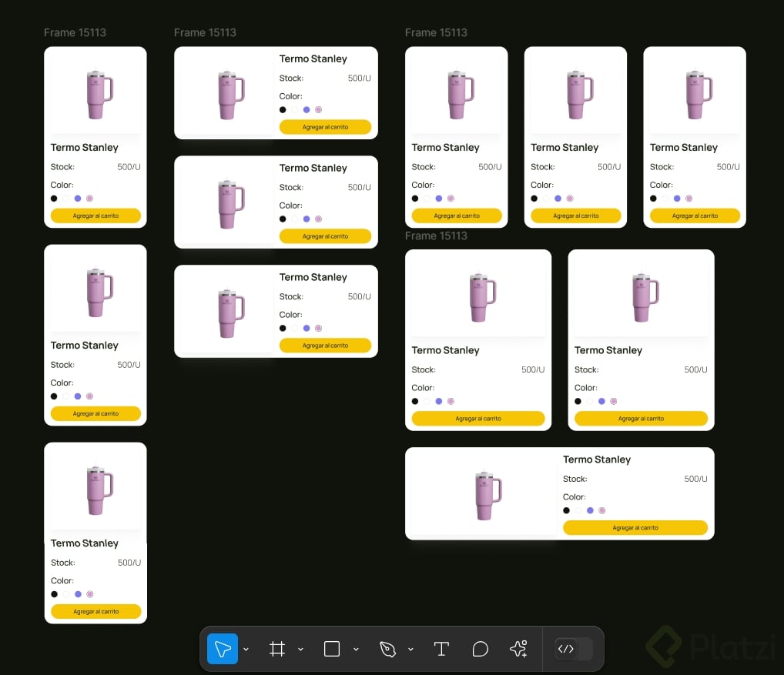Image resolution: width=784 pixels, height=675 pixels.
Task: Click Agregar al carrito in the right large card
Action: point(641,419)
